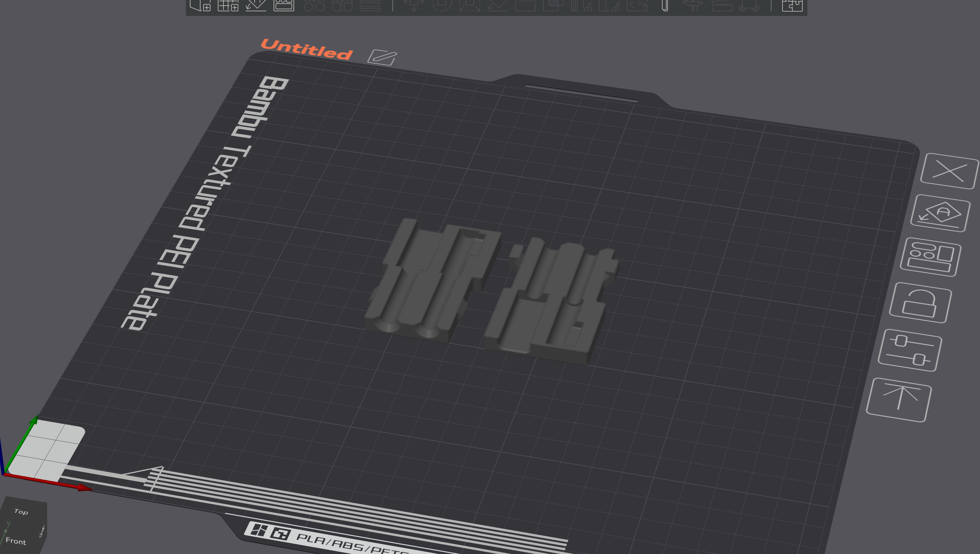Click the Add plate grid icon
980x554 pixels.
pyautogui.click(x=228, y=5)
